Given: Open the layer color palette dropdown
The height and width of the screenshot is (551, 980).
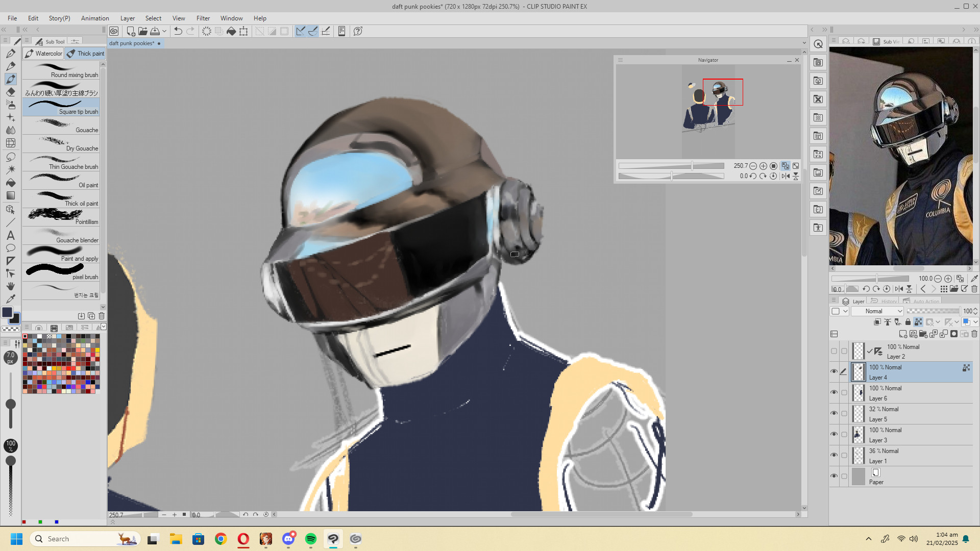Looking at the screenshot, I should pyautogui.click(x=839, y=311).
